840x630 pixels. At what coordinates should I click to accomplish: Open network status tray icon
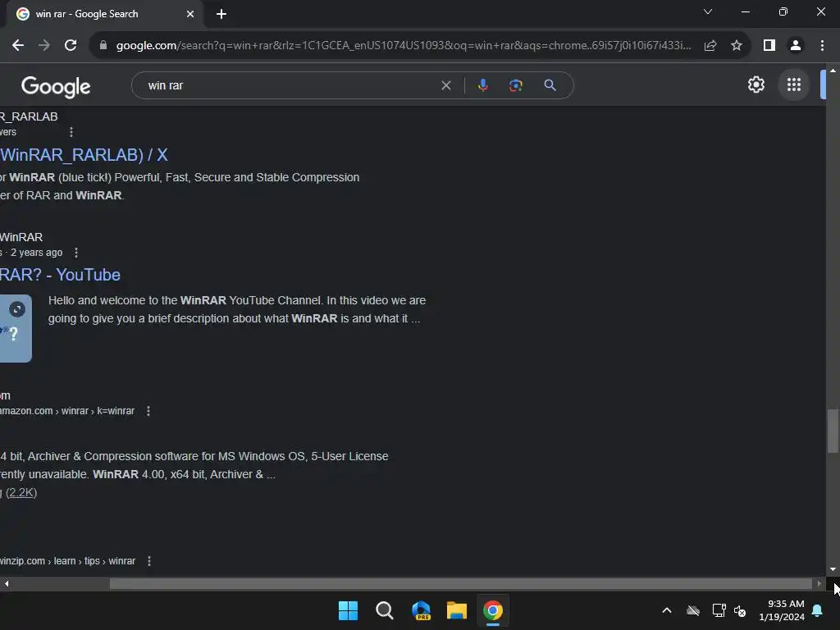coord(719,610)
